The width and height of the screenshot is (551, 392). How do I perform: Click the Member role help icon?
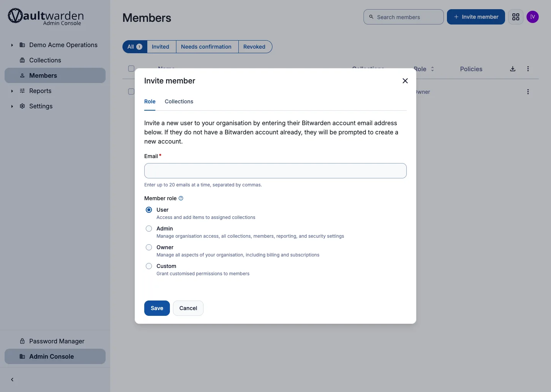pos(181,198)
